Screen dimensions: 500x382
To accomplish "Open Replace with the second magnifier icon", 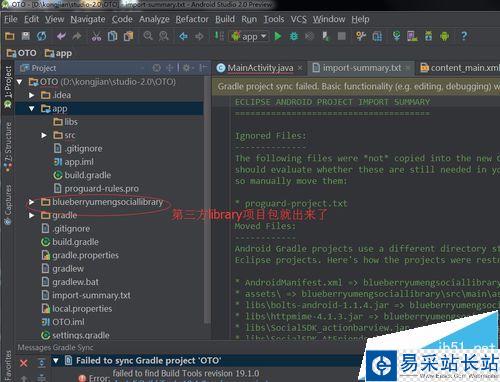I will 164,36.
